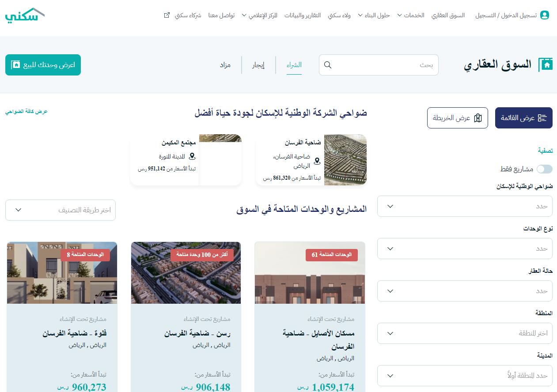
Task: Click the magnifier search icon
Action: tap(328, 65)
